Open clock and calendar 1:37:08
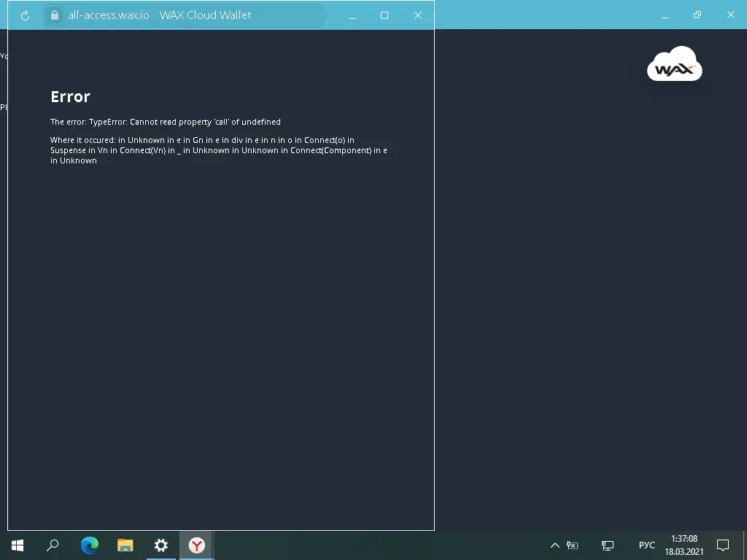747x560 pixels. click(x=684, y=545)
